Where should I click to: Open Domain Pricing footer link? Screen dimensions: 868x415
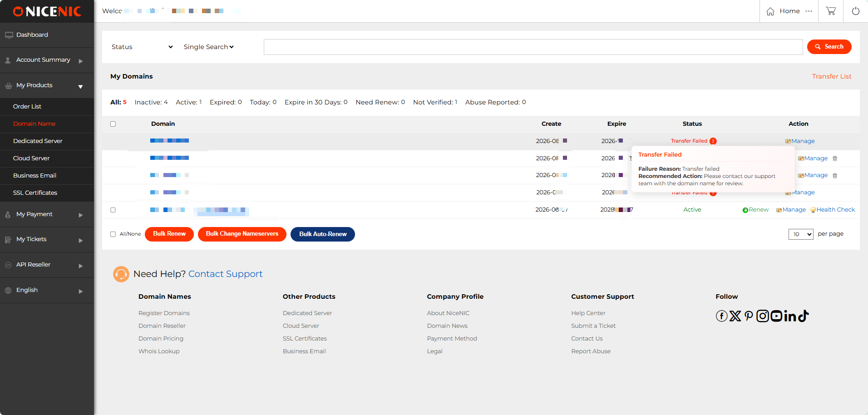(x=161, y=339)
